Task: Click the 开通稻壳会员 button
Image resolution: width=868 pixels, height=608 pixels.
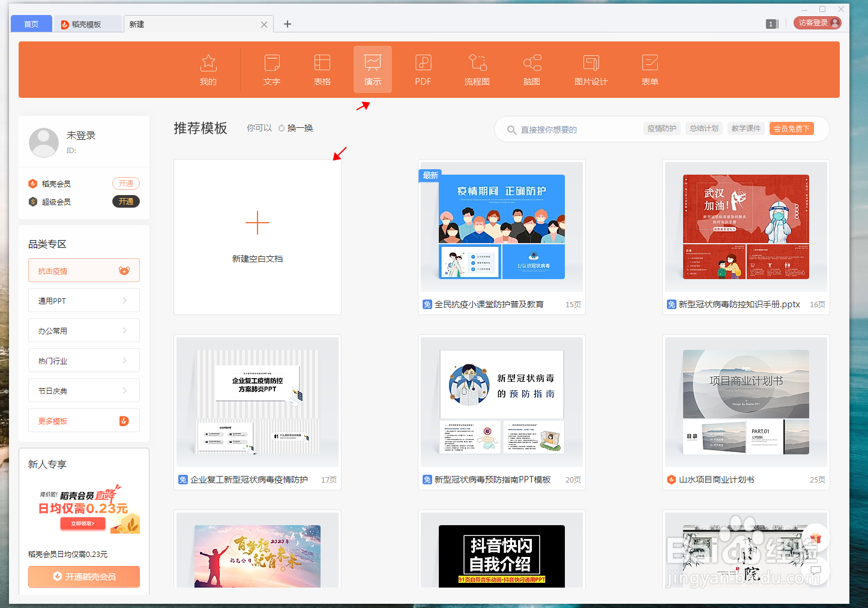Action: point(83,576)
